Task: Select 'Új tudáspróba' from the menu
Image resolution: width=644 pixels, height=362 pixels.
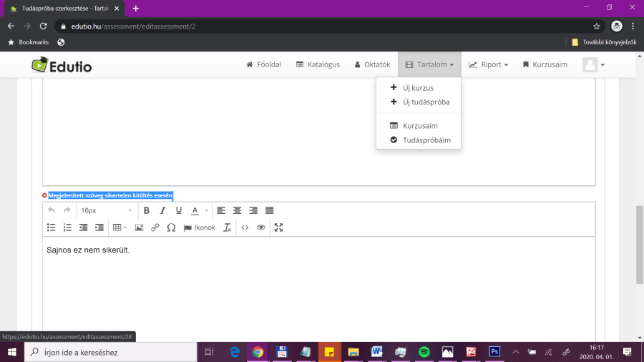Action: (426, 102)
